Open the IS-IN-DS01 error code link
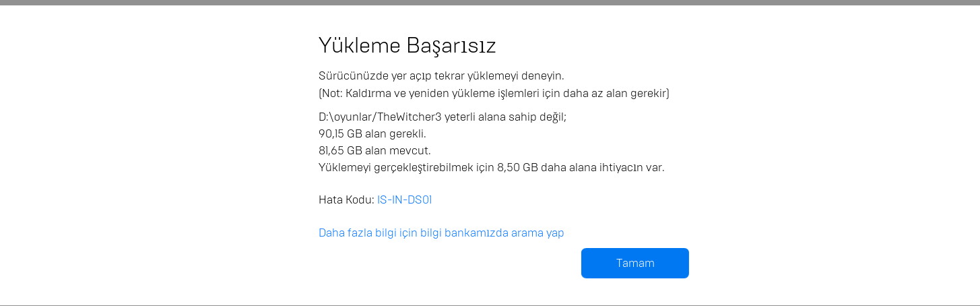Viewport: 980px width, 306px height. click(x=404, y=200)
